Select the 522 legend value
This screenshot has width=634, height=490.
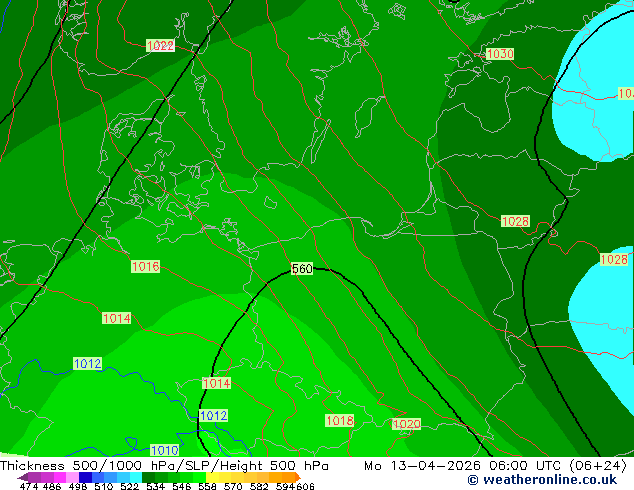click(x=129, y=486)
